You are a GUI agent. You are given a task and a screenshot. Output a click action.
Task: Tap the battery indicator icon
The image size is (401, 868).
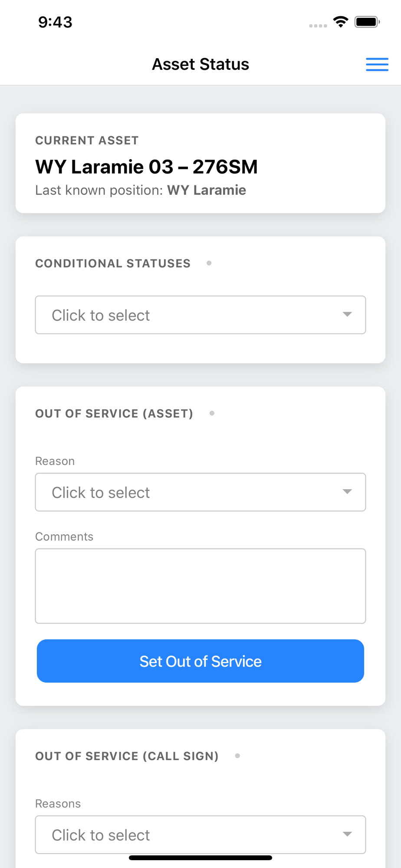tap(367, 22)
